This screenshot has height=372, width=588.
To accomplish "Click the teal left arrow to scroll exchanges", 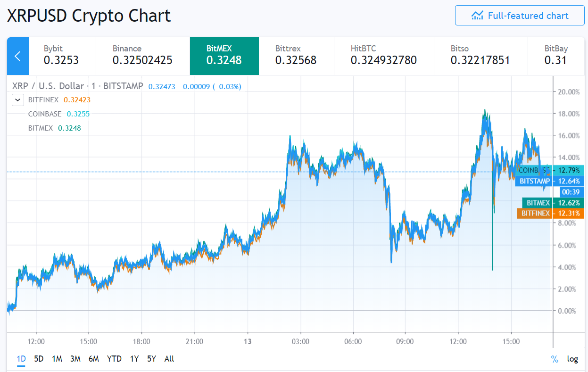I will (17, 56).
